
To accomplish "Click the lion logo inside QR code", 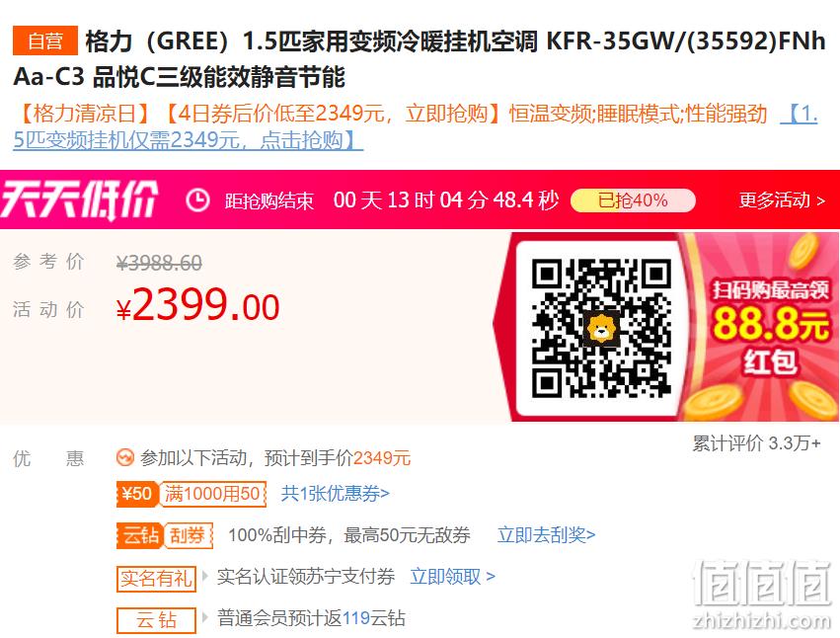I will pos(601,328).
